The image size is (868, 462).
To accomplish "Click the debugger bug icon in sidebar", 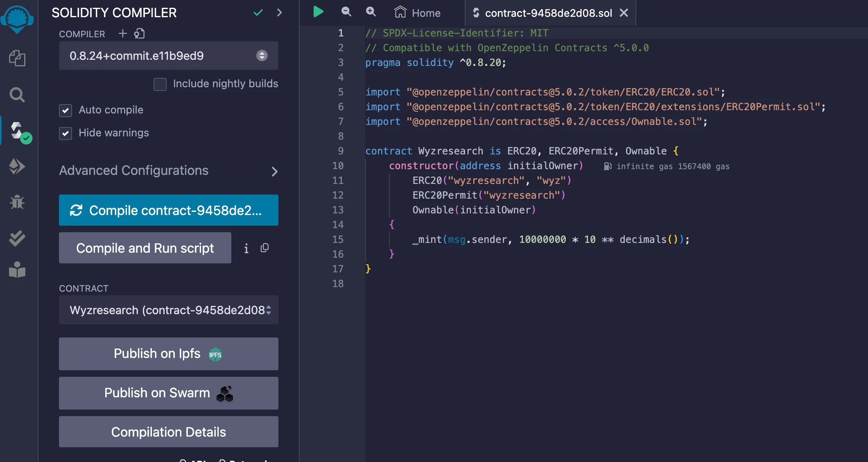I will 17,202.
